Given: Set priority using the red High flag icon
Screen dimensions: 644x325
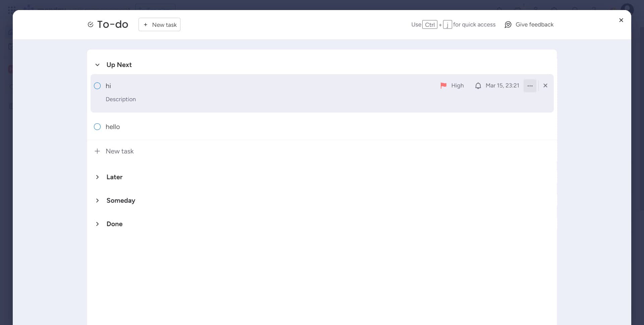Looking at the screenshot, I should click(443, 85).
